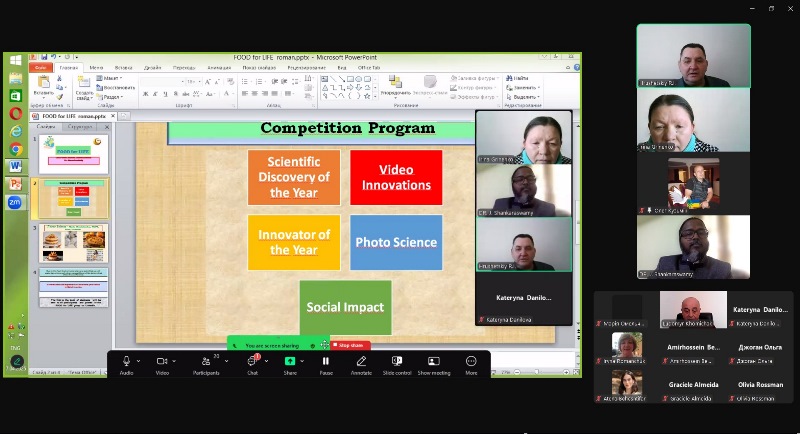Toggle bold Ж formatting

[145, 94]
